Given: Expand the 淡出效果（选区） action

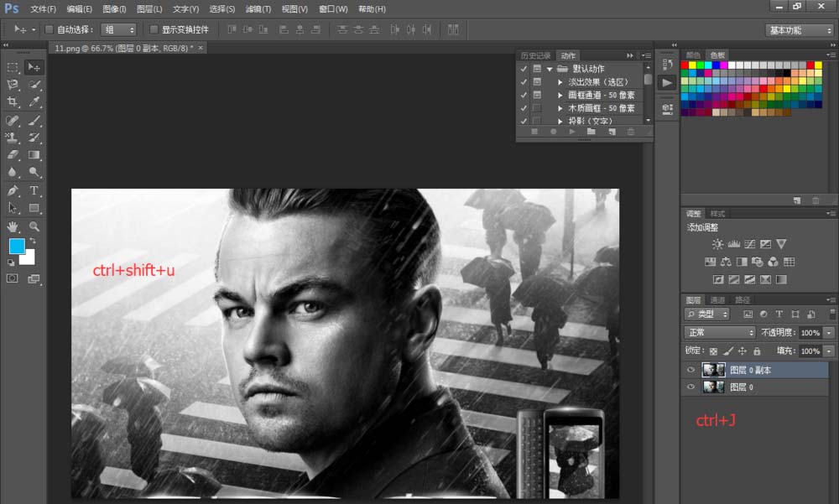Looking at the screenshot, I should (560, 82).
